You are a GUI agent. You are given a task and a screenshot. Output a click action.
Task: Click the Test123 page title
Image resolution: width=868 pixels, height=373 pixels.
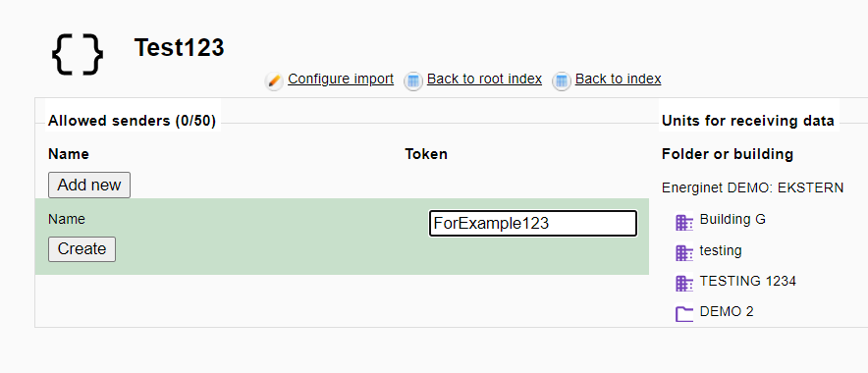tap(180, 48)
